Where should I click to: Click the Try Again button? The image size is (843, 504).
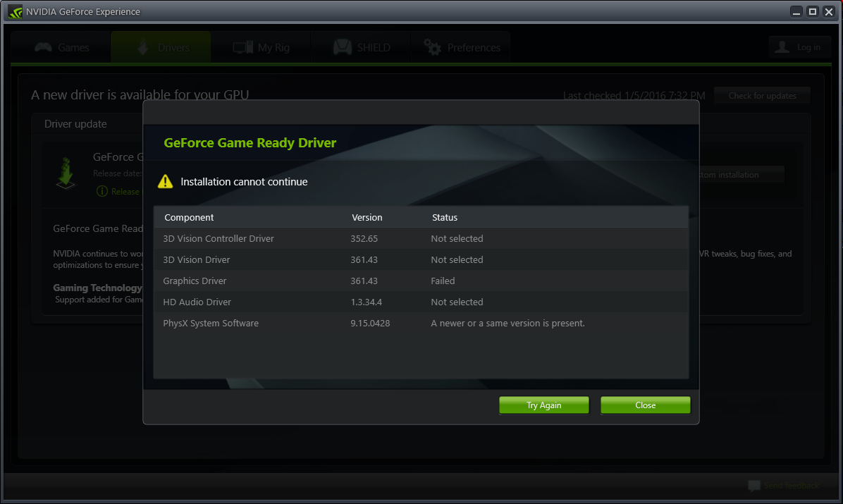[543, 405]
